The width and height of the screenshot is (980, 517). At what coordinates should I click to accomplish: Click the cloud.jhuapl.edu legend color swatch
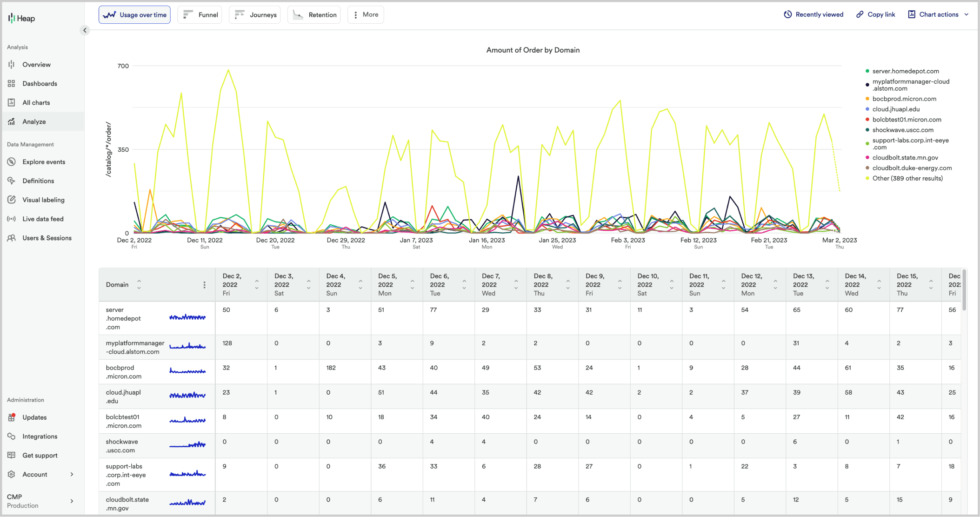867,109
